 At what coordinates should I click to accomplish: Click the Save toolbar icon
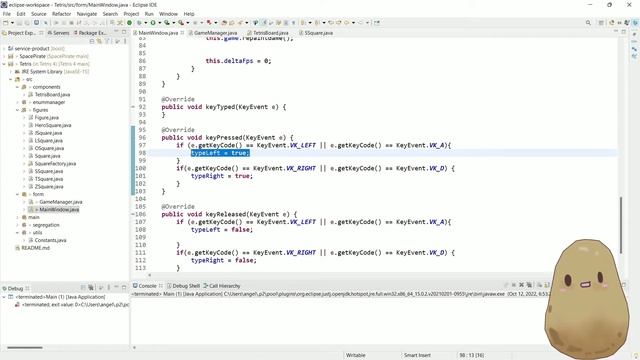pos(20,23)
